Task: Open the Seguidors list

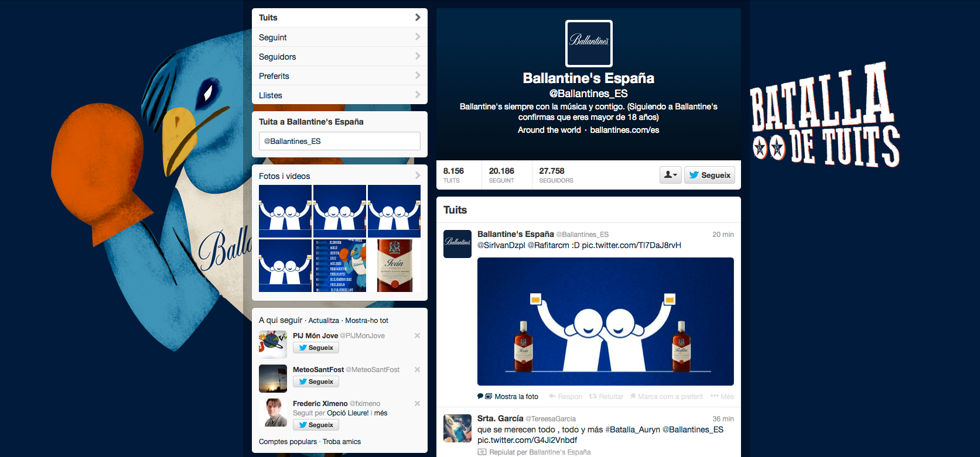Action: tap(340, 56)
